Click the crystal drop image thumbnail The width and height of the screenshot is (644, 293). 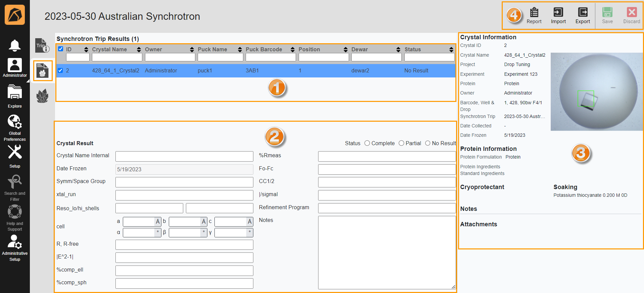[596, 92]
